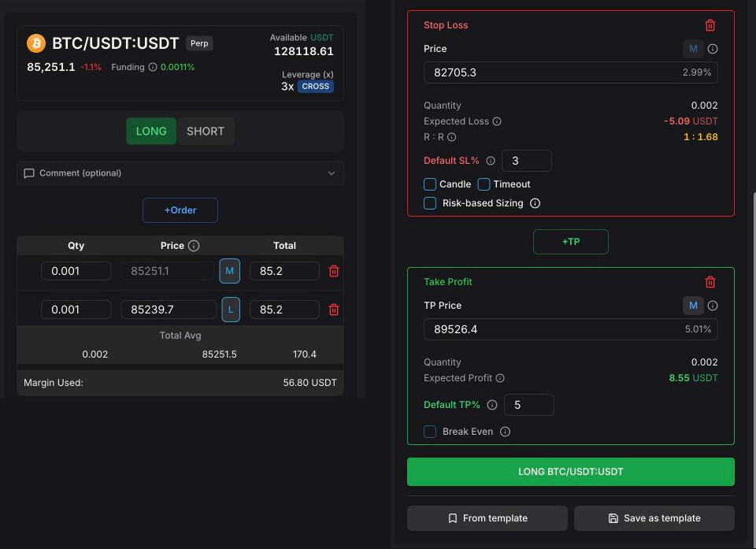Click expected profit 8.55 USDT
Image resolution: width=756 pixels, height=549 pixels.
(x=693, y=378)
